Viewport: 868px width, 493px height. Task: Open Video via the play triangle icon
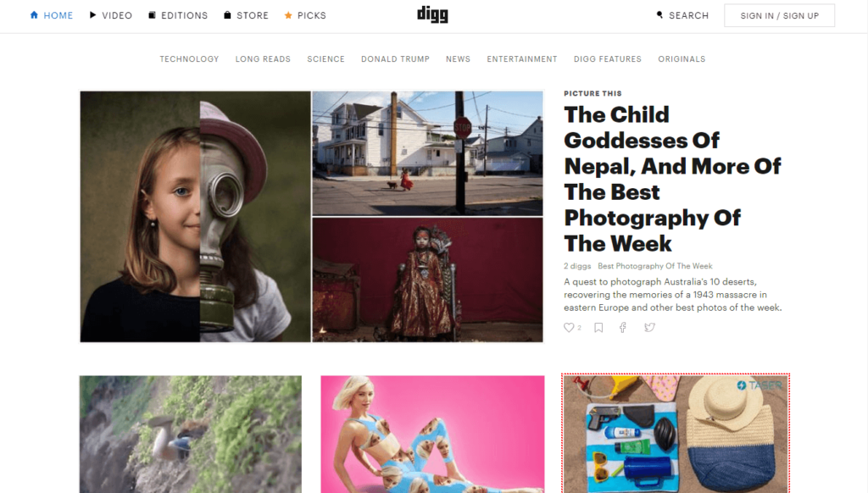(93, 15)
